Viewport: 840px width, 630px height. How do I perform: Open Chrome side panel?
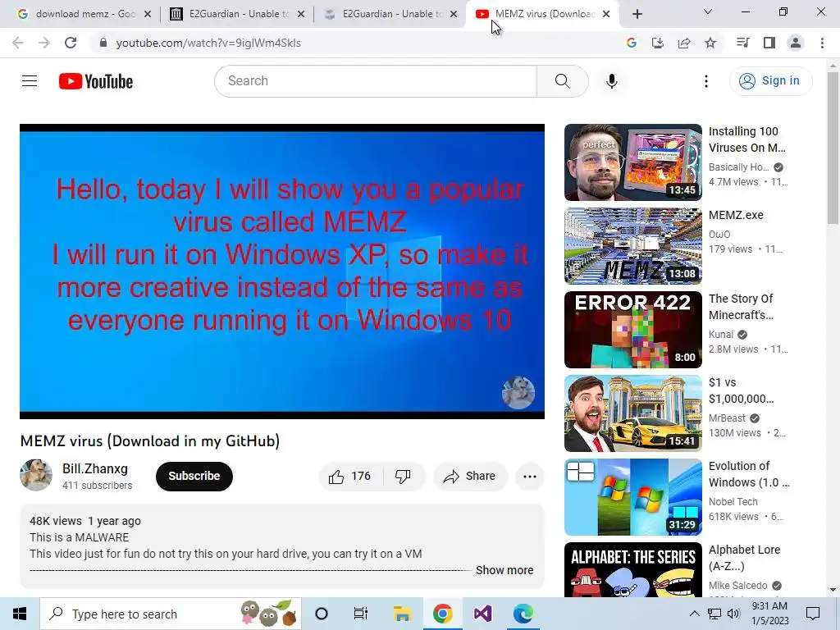click(x=769, y=43)
